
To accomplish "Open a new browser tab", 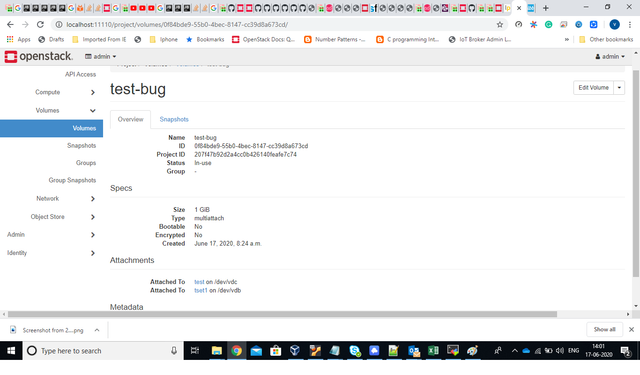I will point(546,8).
